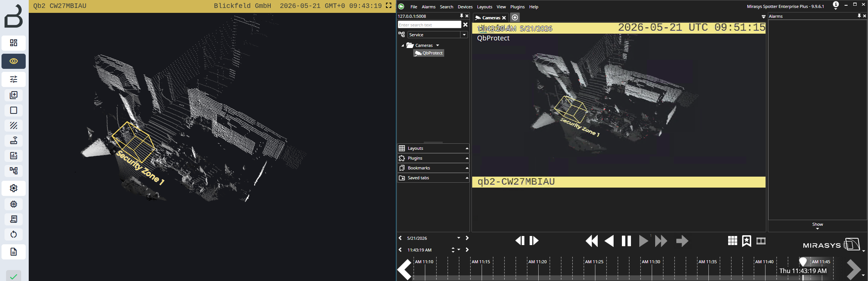
Task: Expand the Layouts section
Action: coord(433,148)
